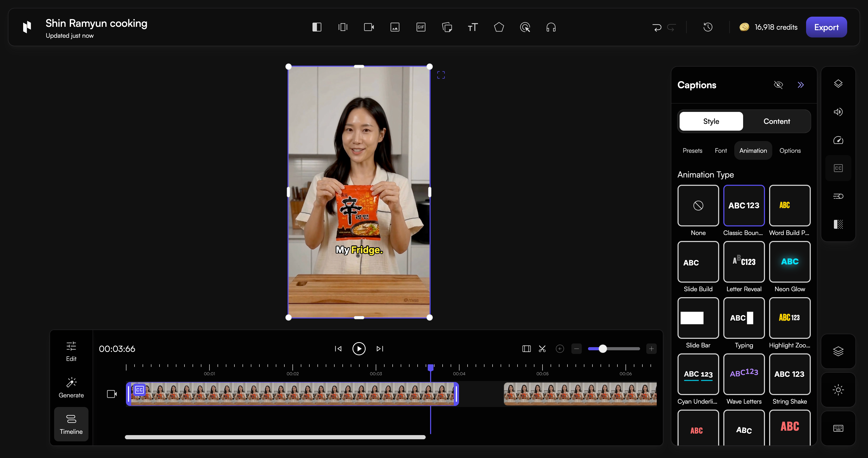868x458 pixels.
Task: Toggle brightness sun icon at lower right
Action: [x=838, y=390]
